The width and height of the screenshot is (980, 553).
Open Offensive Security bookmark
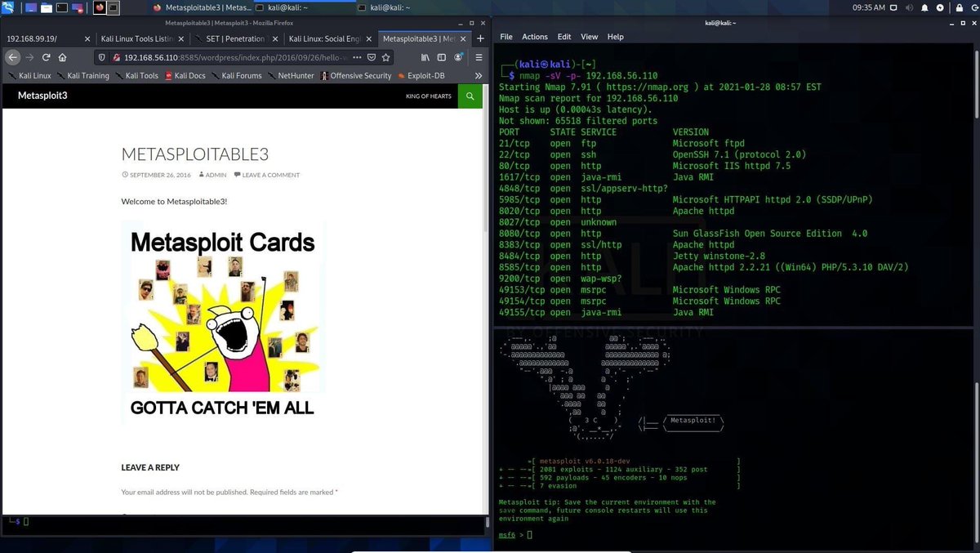point(356,75)
